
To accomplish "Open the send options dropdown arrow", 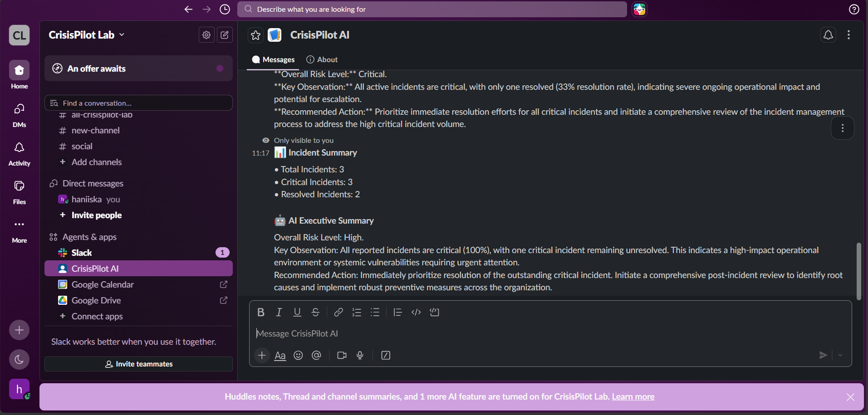I will point(840,355).
